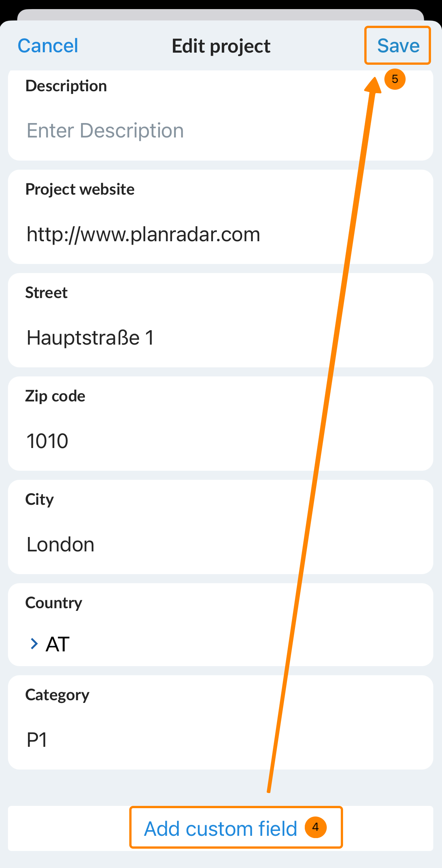Tap Add custom field link
Viewport: 442px width, 868px height.
pyautogui.click(x=221, y=829)
